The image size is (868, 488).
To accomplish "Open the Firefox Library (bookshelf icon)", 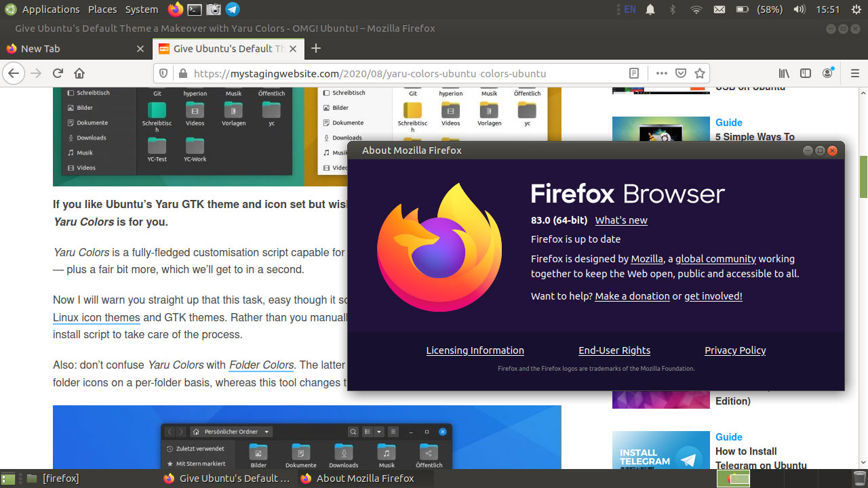I will click(784, 73).
